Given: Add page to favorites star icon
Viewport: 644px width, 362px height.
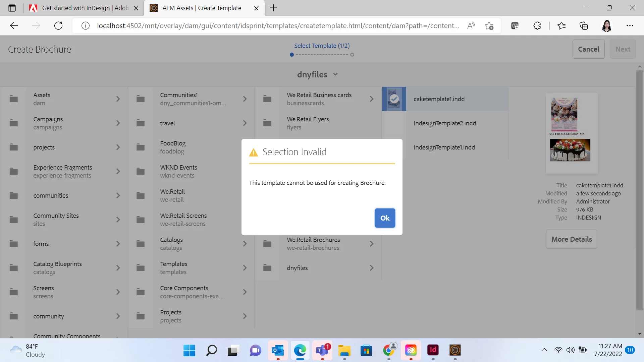Looking at the screenshot, I should coord(489,26).
